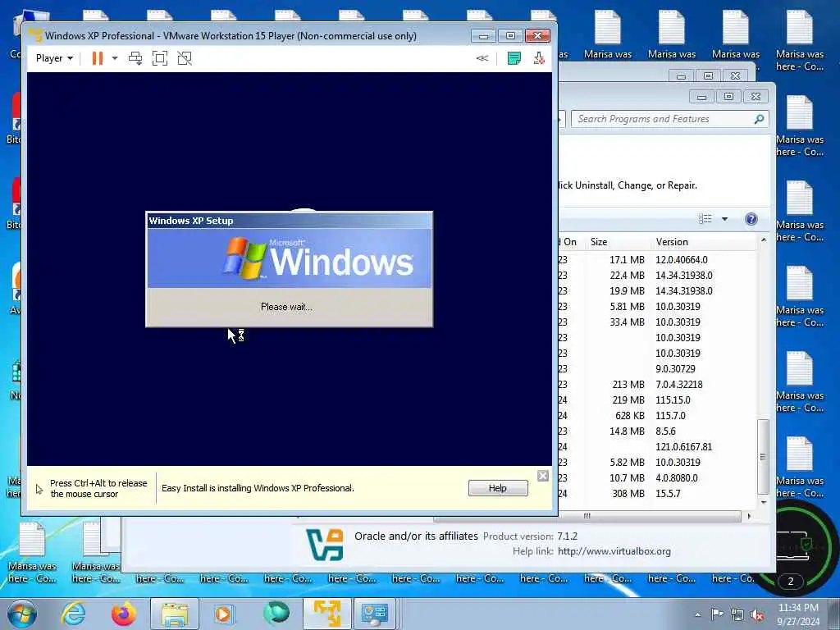The image size is (840, 630).
Task: Open the blue help icon in Programs and Features
Action: [x=751, y=218]
